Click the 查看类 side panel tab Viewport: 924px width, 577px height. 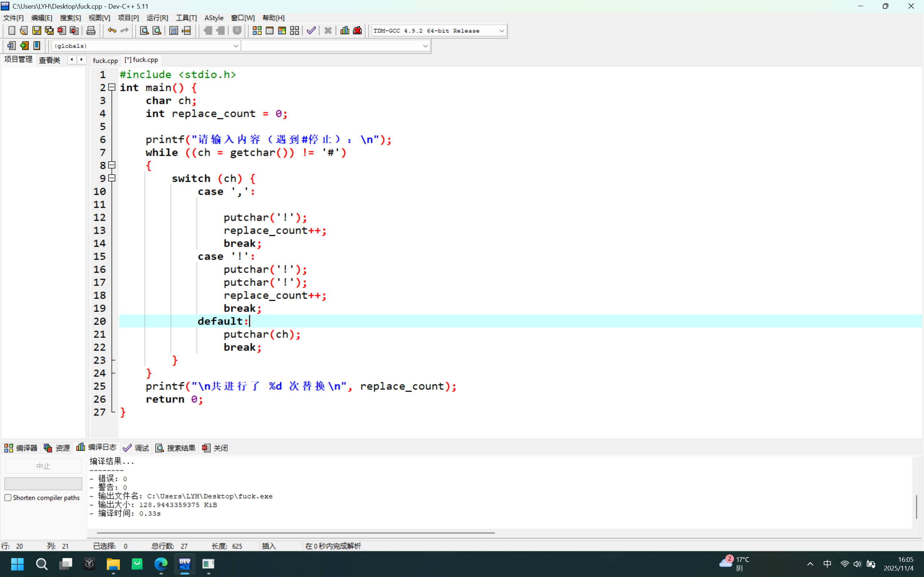[49, 60]
